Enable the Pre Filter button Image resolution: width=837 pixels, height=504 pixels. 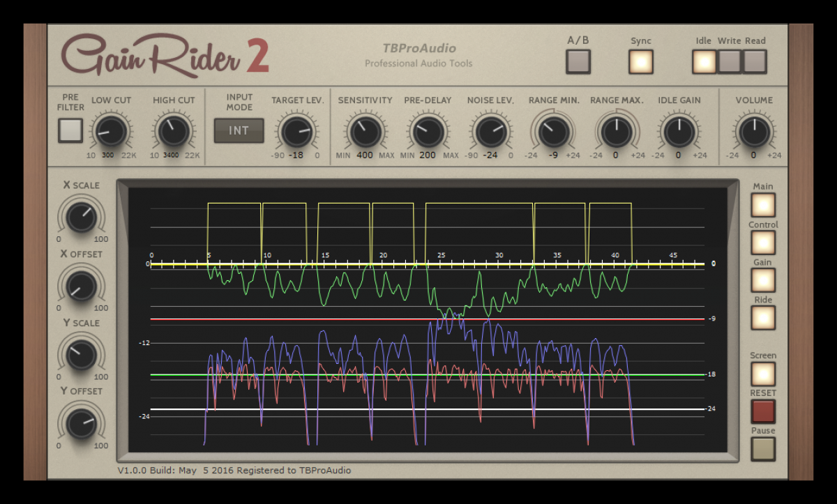point(70,130)
